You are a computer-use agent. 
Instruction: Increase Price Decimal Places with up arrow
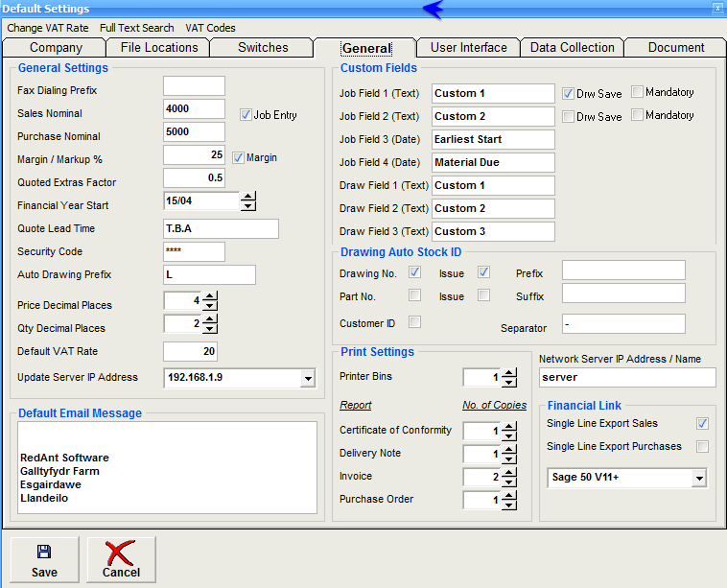click(211, 295)
